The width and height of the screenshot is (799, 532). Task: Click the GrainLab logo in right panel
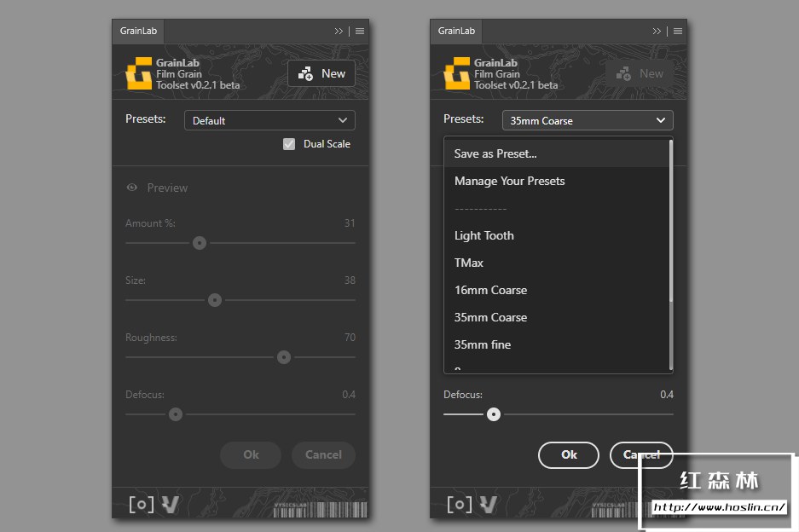coord(456,73)
